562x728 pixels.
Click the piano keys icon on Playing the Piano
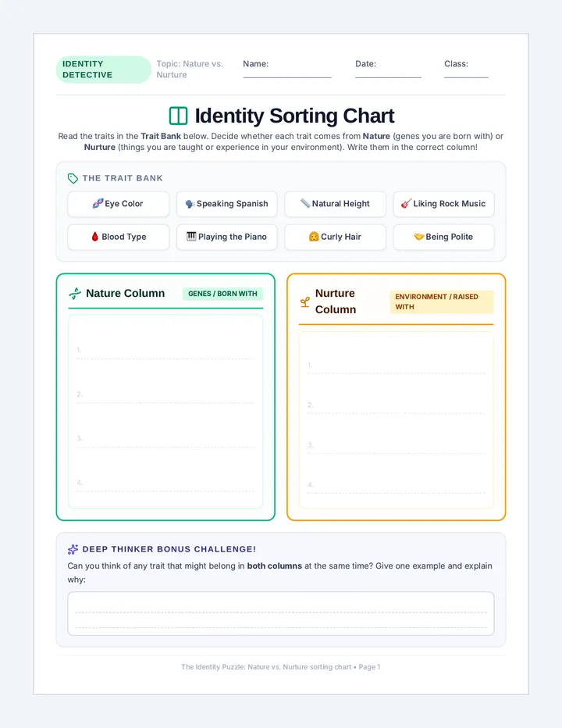pyautogui.click(x=191, y=237)
